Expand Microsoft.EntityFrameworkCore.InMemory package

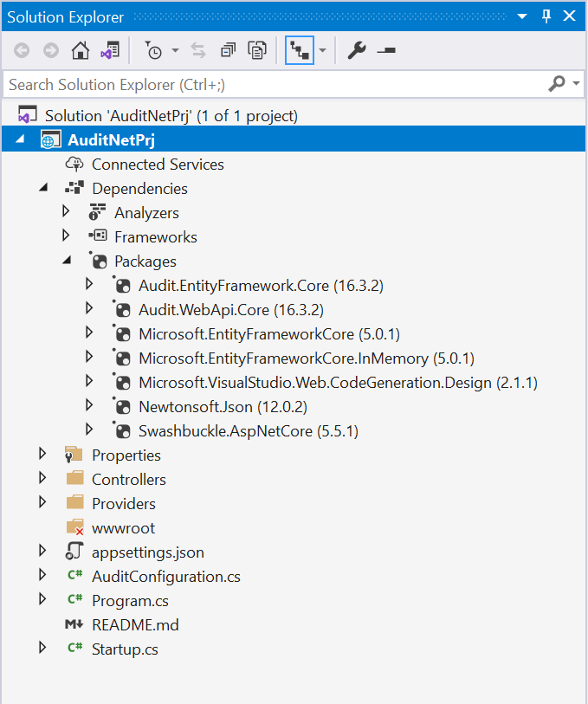[89, 357]
